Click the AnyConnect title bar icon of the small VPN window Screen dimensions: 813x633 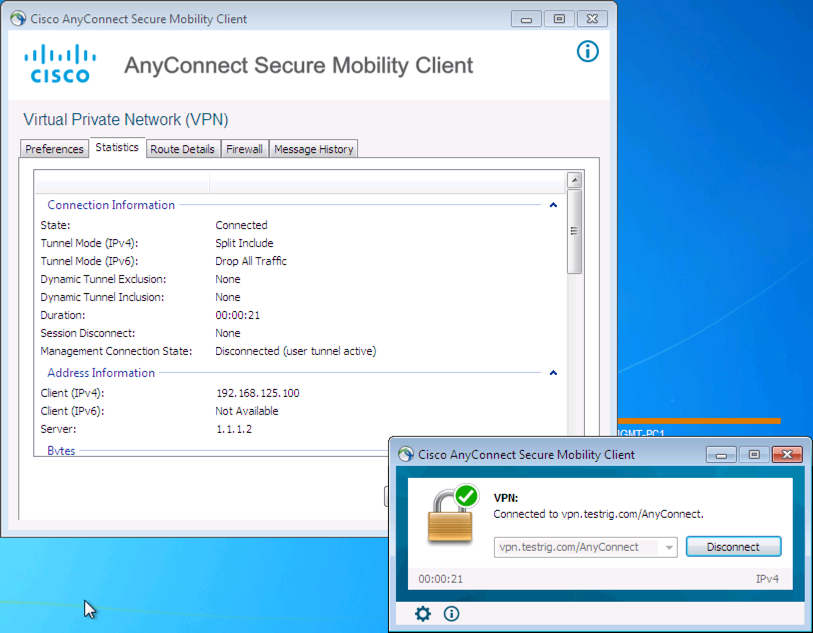pyautogui.click(x=405, y=455)
